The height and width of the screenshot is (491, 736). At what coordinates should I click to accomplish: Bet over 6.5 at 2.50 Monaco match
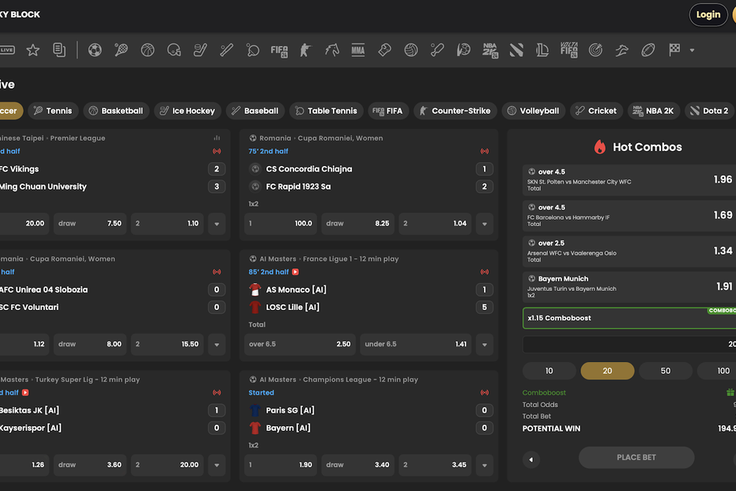coord(300,344)
